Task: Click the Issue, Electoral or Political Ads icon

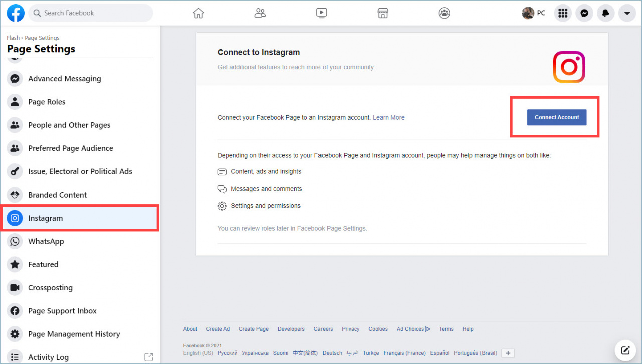Action: pos(15,171)
